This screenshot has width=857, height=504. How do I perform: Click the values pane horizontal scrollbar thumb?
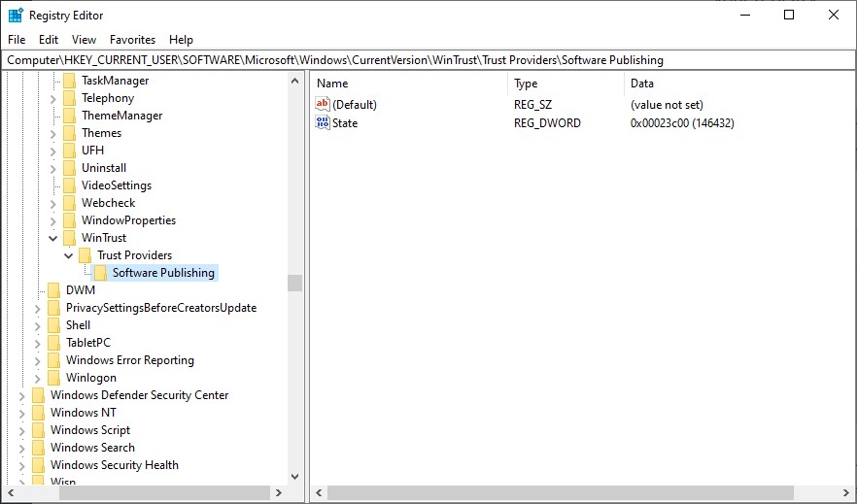click(x=561, y=492)
